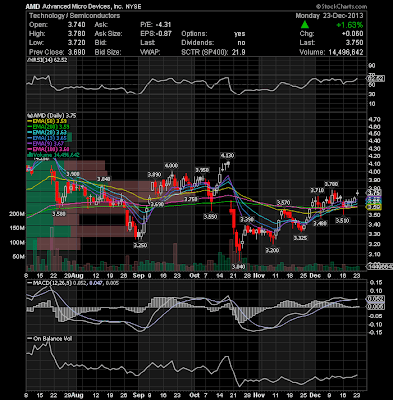393x400 pixels.
Task: Click the yellow EMA(50) legend entry
Action: (x=47, y=121)
